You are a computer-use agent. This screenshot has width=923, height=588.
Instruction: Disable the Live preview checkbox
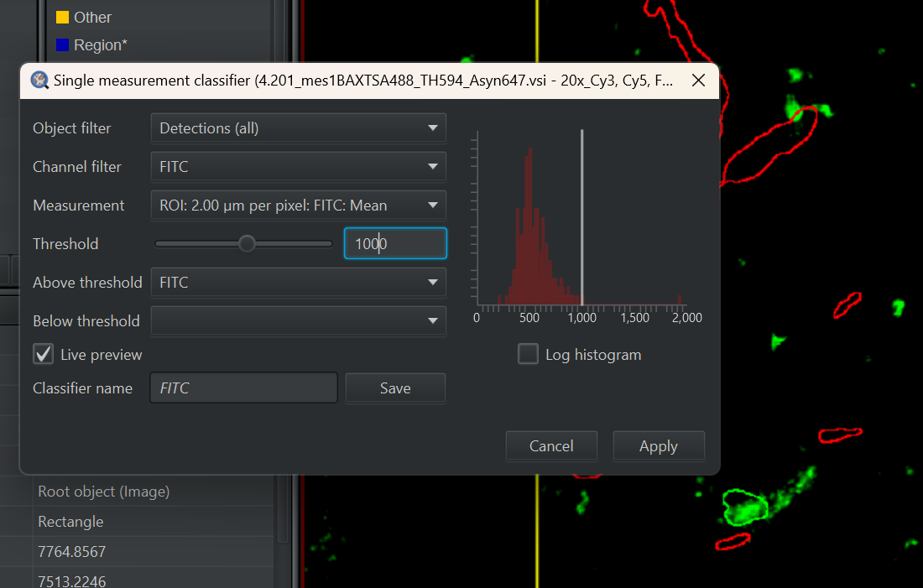pyautogui.click(x=43, y=354)
